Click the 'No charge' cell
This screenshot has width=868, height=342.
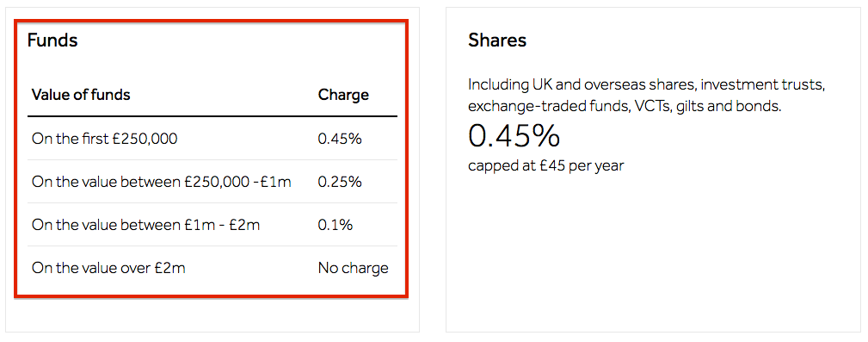point(354,268)
